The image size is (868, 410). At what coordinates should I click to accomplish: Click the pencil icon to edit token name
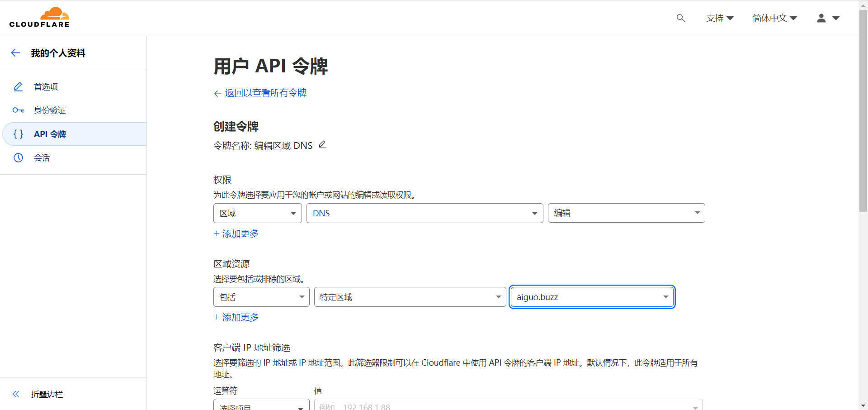pyautogui.click(x=322, y=145)
